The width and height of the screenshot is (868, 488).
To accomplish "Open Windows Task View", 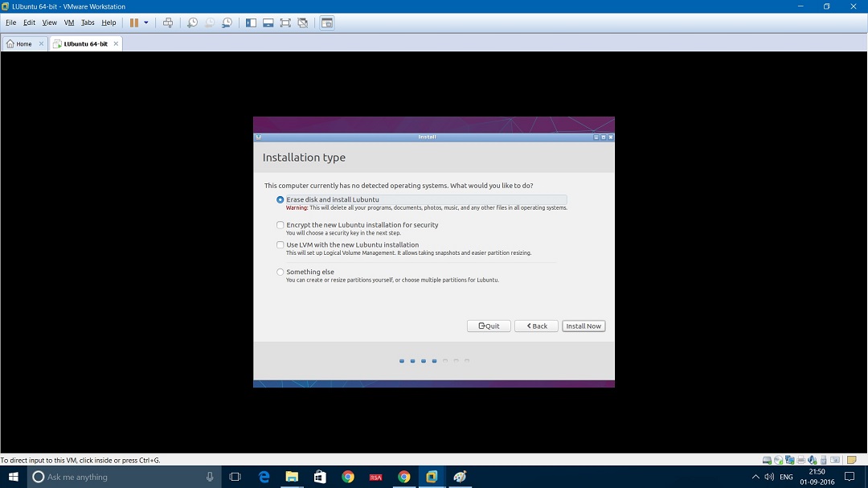I will click(x=235, y=477).
